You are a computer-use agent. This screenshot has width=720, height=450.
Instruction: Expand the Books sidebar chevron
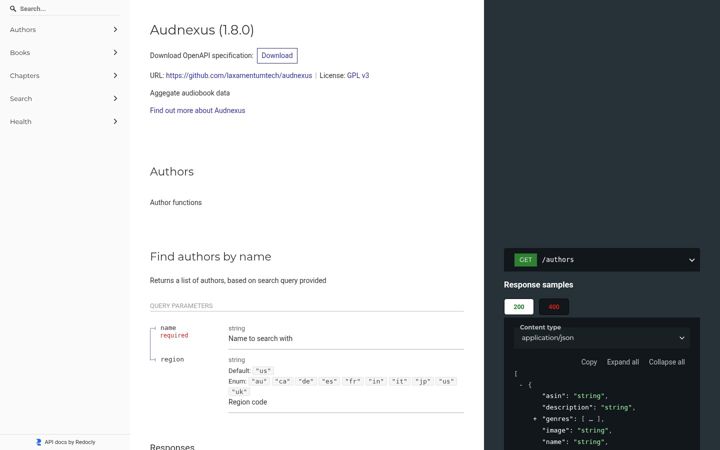click(x=115, y=52)
